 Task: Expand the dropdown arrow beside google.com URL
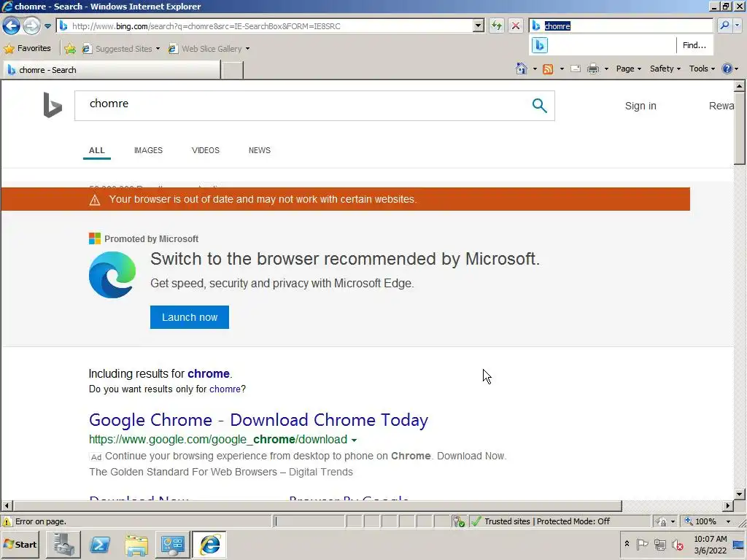[x=354, y=440]
